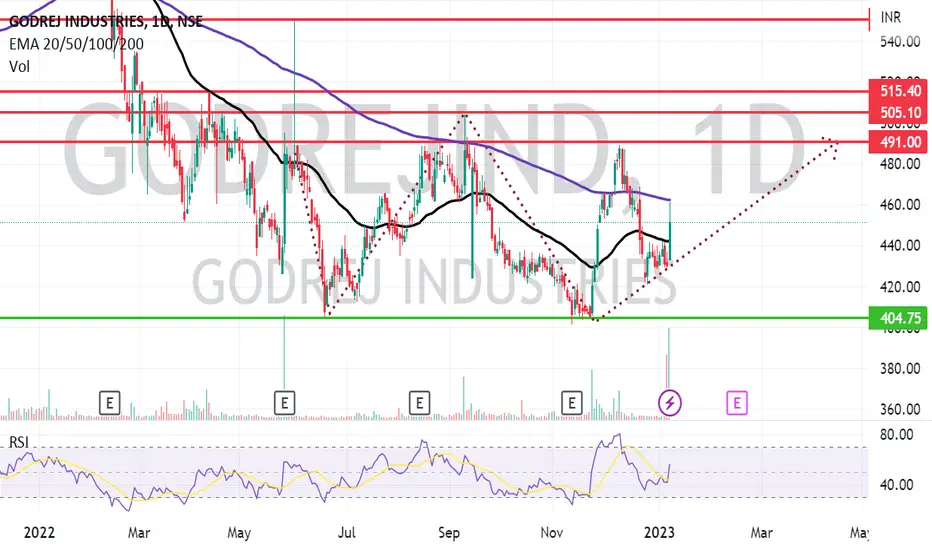Click the purple lightning bolt event icon
932x550 pixels.
(x=670, y=403)
